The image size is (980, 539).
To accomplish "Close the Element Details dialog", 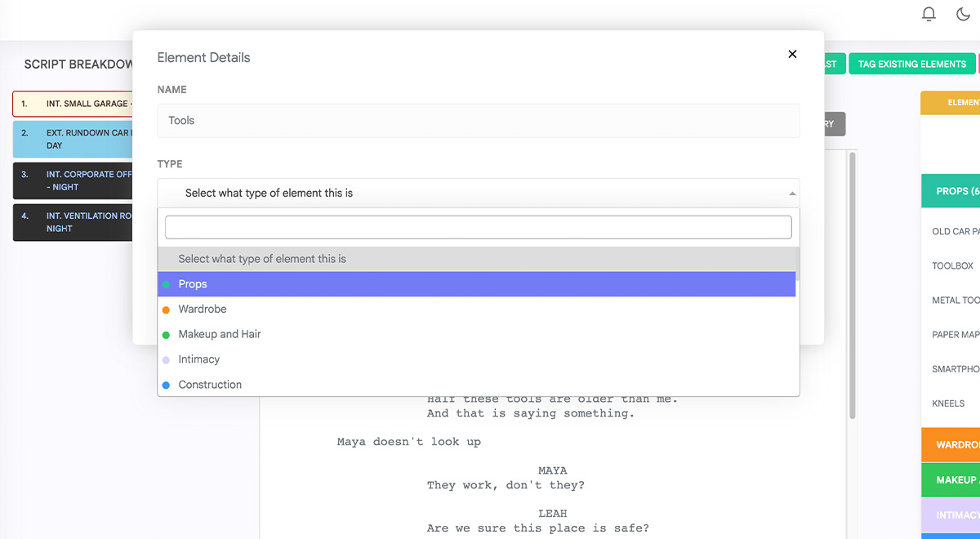I will pos(792,54).
